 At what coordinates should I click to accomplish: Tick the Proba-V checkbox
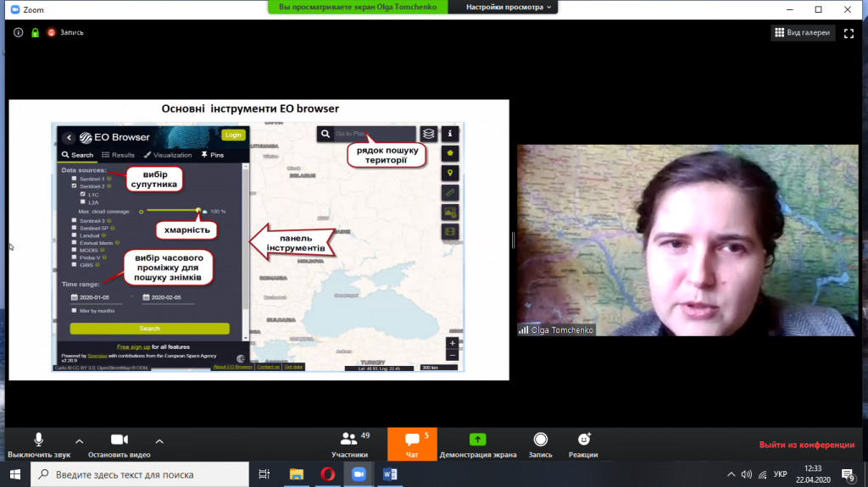[x=75, y=257]
